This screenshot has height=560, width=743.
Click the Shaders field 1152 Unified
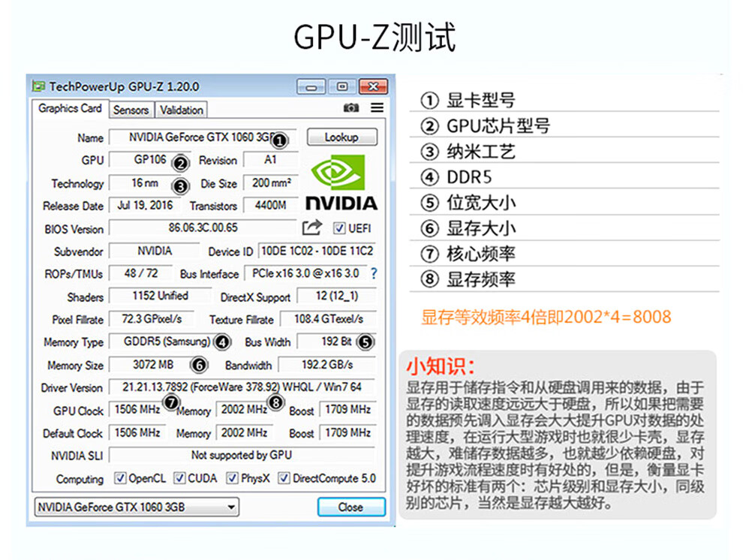coord(160,296)
